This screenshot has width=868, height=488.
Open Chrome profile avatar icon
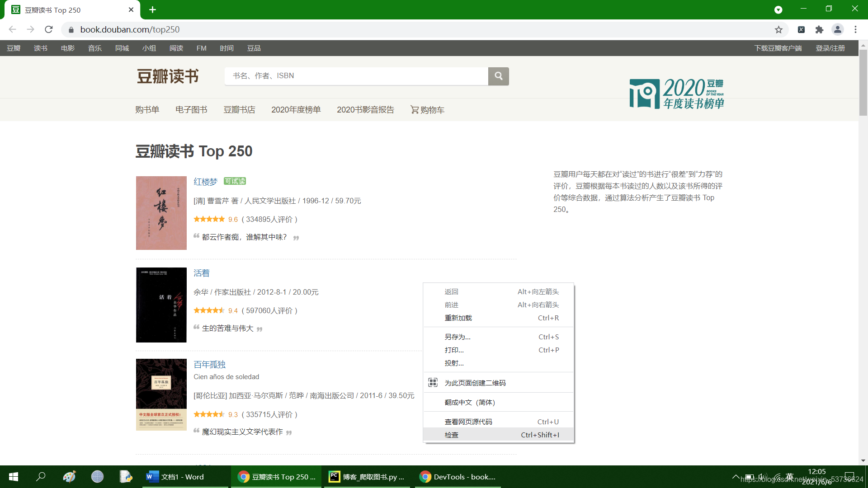pos(837,29)
